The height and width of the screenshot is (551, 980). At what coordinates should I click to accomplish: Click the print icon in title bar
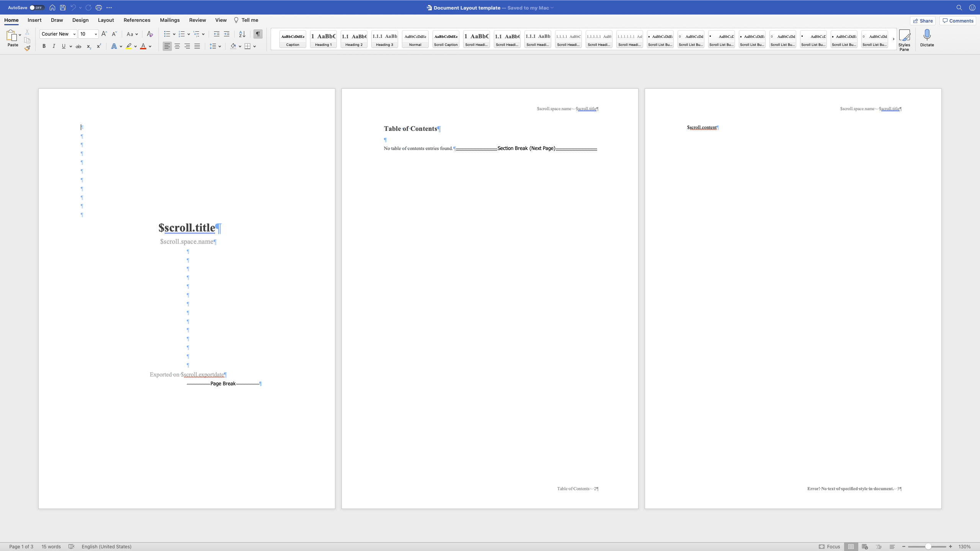pyautogui.click(x=99, y=8)
